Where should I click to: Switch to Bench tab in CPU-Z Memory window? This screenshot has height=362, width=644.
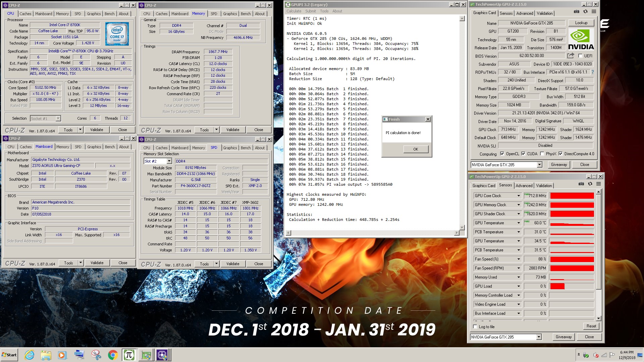tap(246, 14)
